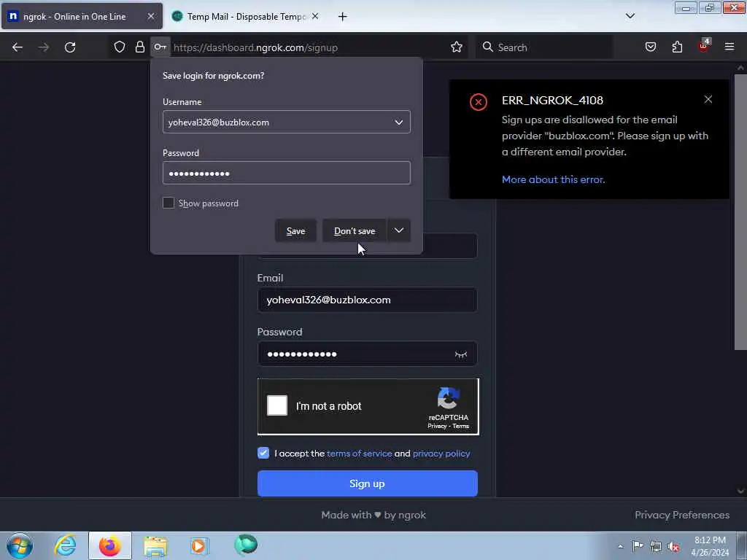747x560 pixels.
Task: Click Save login button
Action: [x=296, y=231]
